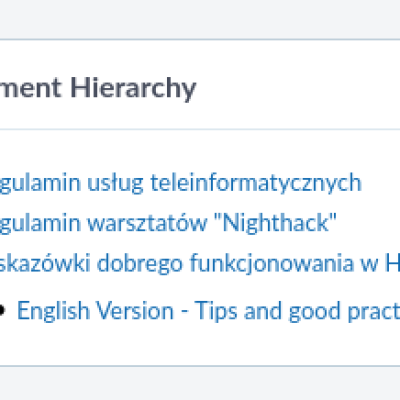The height and width of the screenshot is (400, 400).
Task: Click the word teleinformatycznych in first link
Action: tap(256, 183)
